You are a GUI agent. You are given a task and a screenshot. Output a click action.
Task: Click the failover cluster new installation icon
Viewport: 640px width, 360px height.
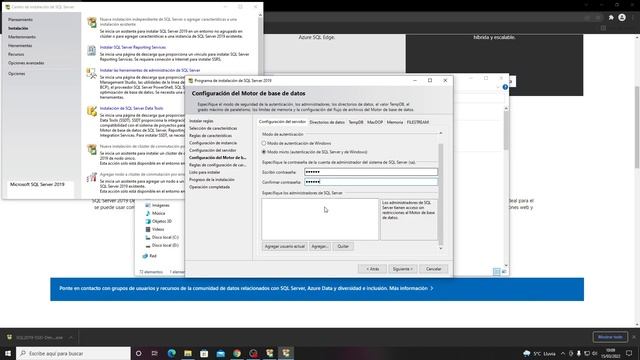pyautogui.click(x=92, y=149)
